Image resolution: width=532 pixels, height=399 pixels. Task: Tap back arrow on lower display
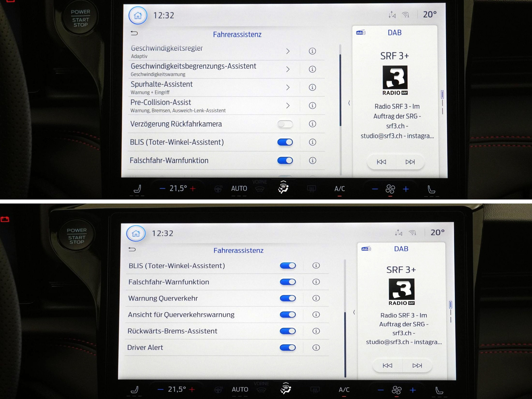point(132,249)
